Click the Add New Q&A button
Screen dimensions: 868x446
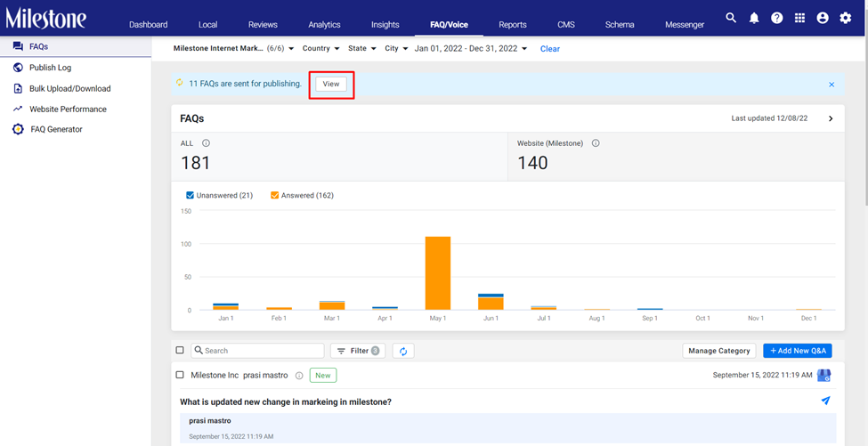pyautogui.click(x=797, y=350)
